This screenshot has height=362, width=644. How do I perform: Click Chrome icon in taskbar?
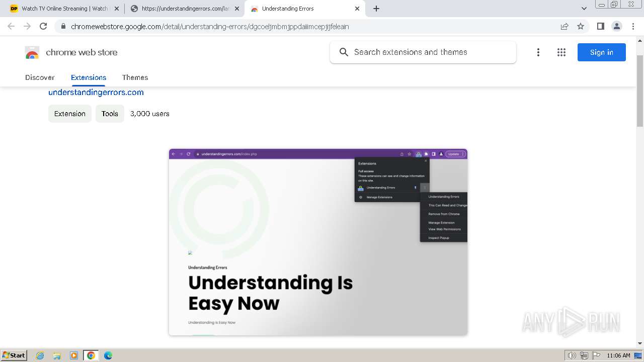91,355
